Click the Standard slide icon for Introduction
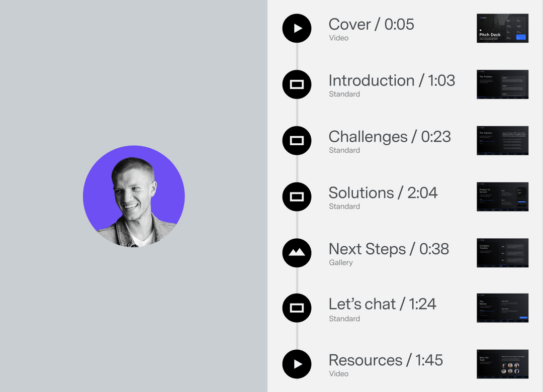 coord(297,84)
